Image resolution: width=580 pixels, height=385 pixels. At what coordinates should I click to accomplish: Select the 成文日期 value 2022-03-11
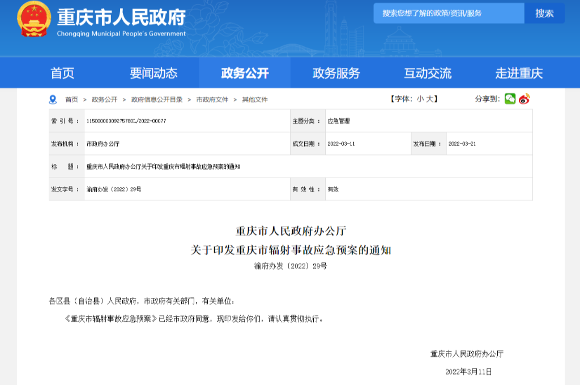point(341,144)
